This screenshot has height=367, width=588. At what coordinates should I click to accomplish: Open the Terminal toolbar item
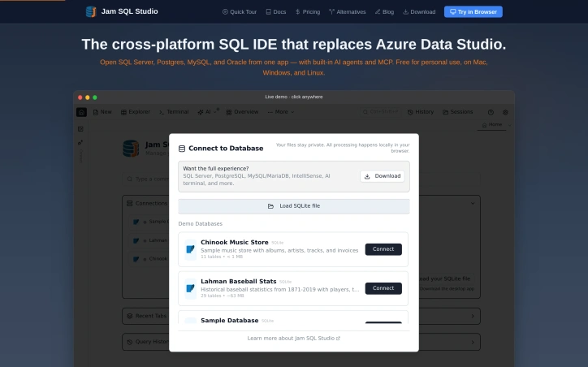174,112
